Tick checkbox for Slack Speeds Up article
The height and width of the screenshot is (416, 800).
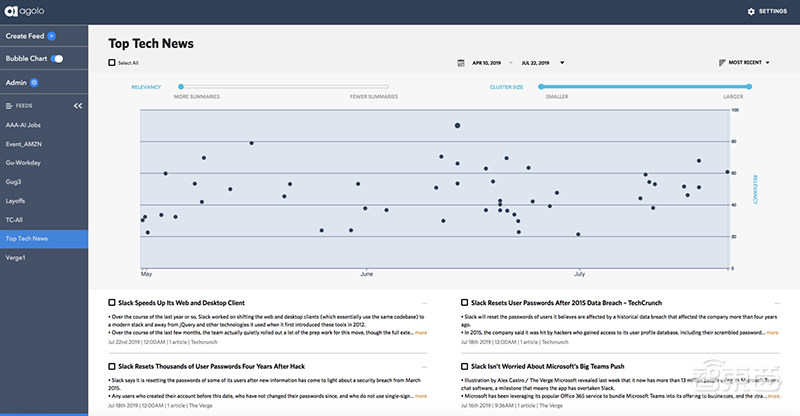pos(112,302)
